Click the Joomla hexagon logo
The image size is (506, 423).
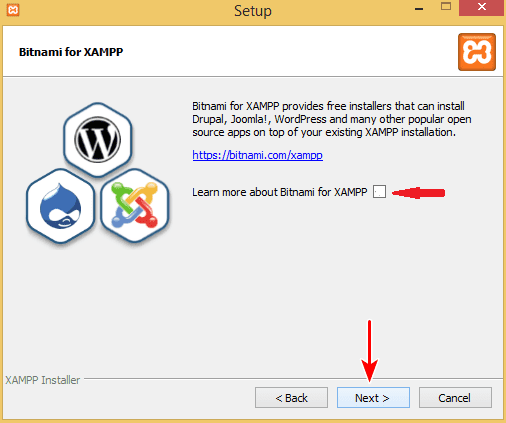135,206
